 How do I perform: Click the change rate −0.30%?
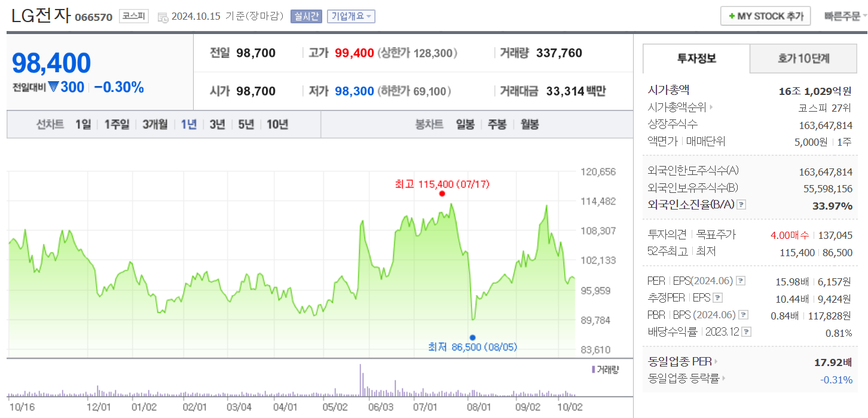coord(120,87)
